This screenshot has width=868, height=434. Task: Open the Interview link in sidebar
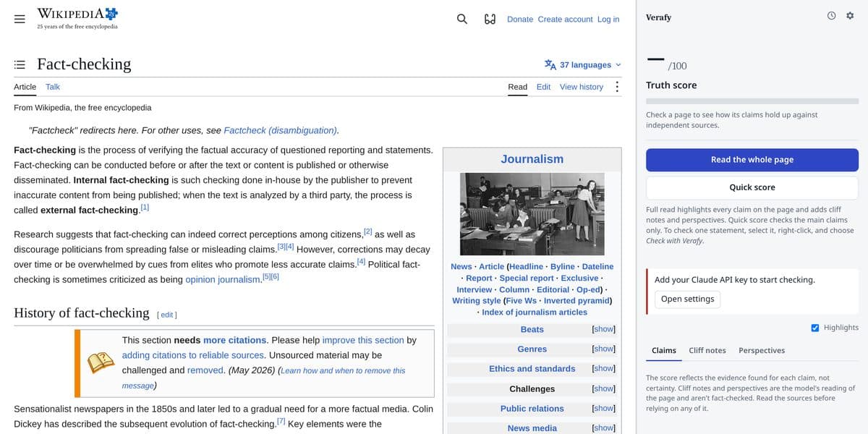click(475, 289)
